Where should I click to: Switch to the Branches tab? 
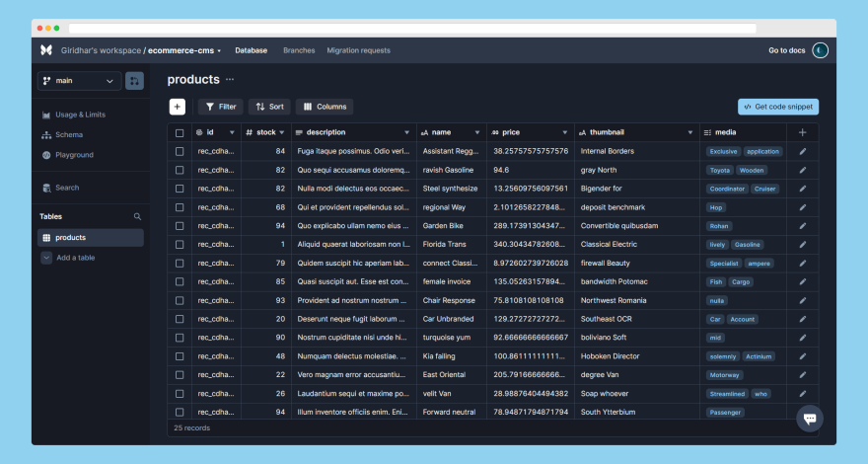[299, 50]
